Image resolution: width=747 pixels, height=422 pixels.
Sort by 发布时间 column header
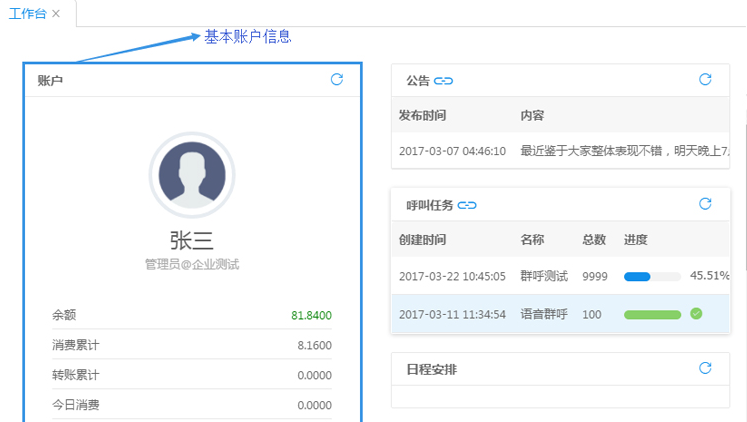coord(422,115)
